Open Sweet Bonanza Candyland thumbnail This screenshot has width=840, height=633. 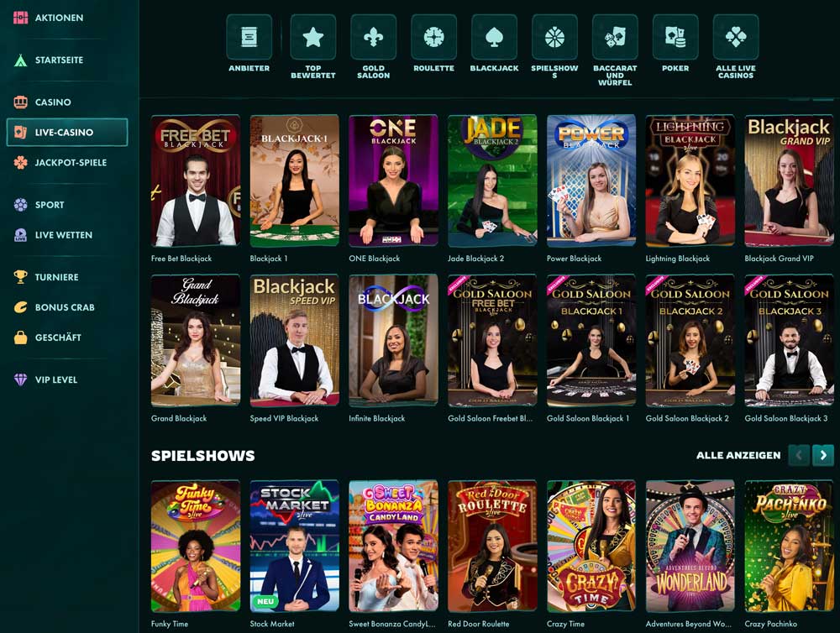[393, 547]
